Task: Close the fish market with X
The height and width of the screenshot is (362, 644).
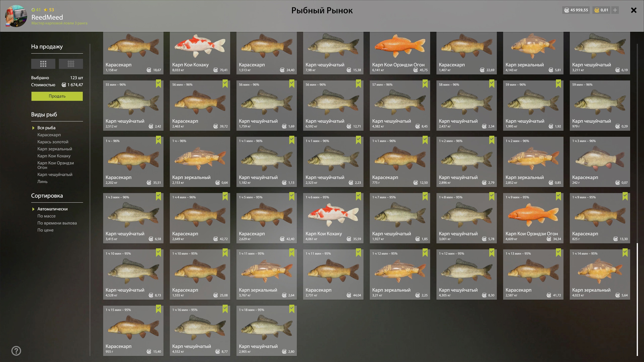Action: [x=634, y=10]
